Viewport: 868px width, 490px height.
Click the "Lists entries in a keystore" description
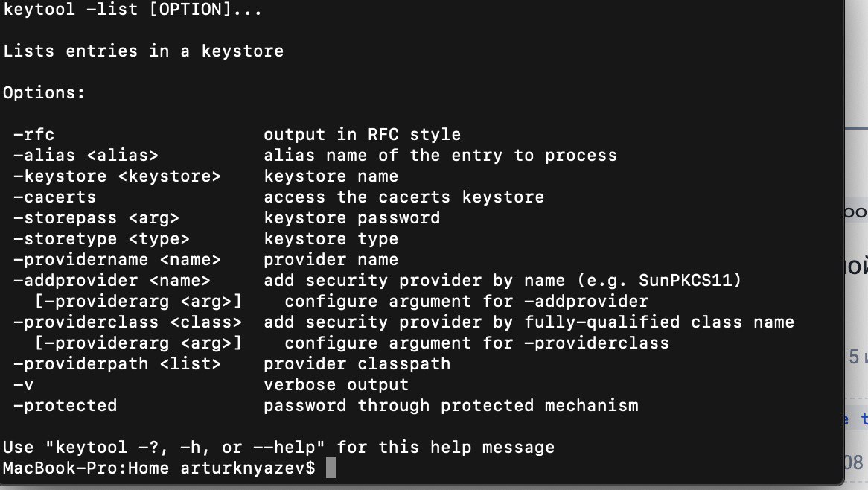143,51
